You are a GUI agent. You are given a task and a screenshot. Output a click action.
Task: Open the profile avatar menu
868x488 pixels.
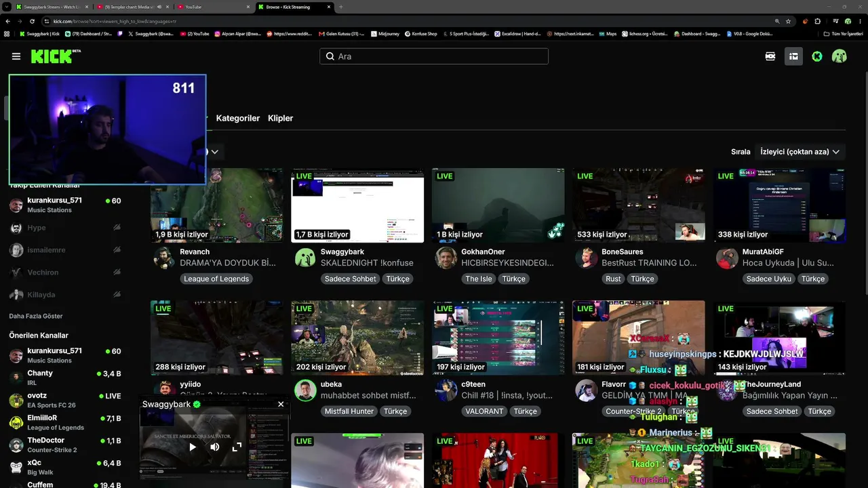[x=840, y=56]
